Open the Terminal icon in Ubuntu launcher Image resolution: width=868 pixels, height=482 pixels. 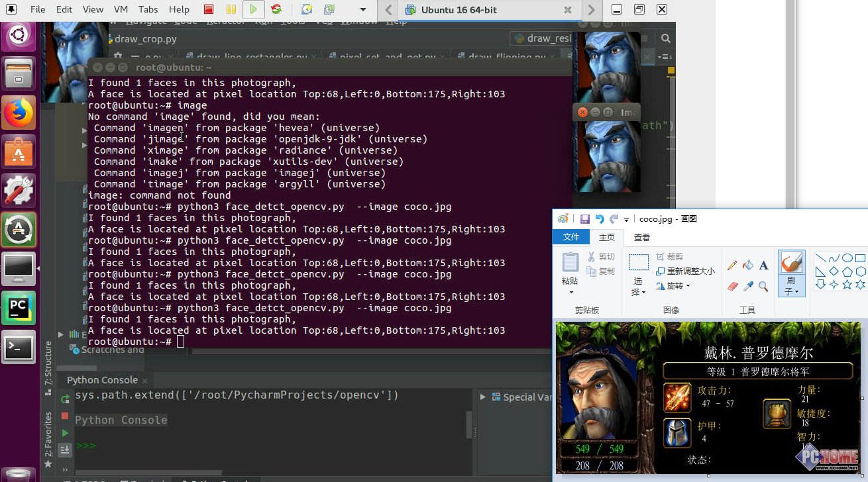[x=19, y=346]
